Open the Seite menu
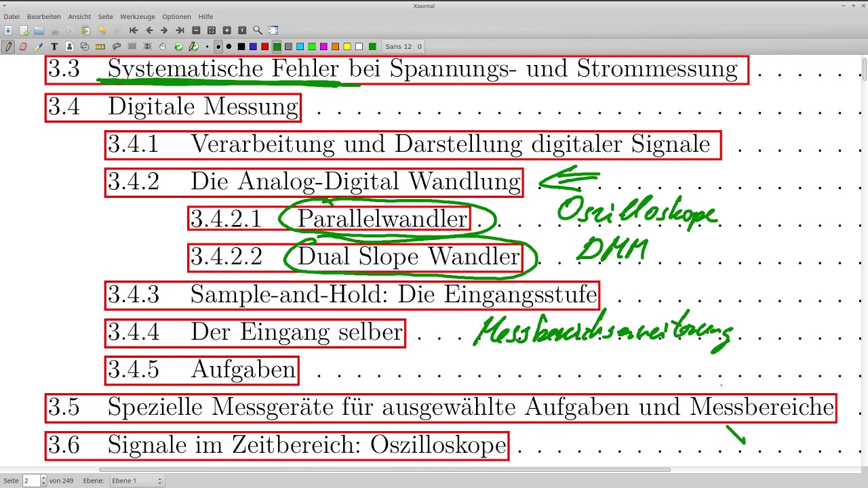 (x=105, y=16)
